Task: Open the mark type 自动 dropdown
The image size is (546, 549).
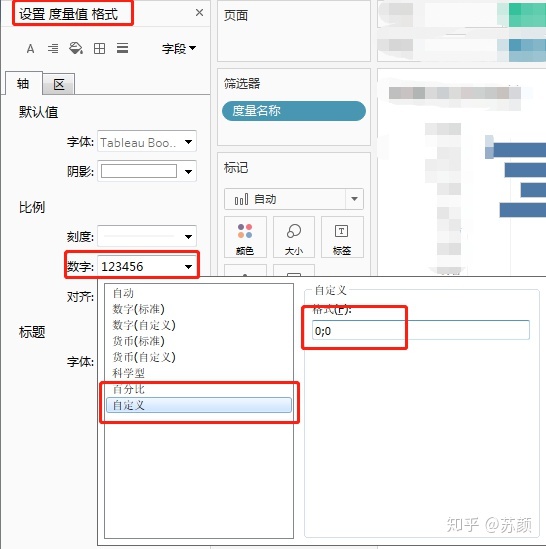Action: point(294,199)
